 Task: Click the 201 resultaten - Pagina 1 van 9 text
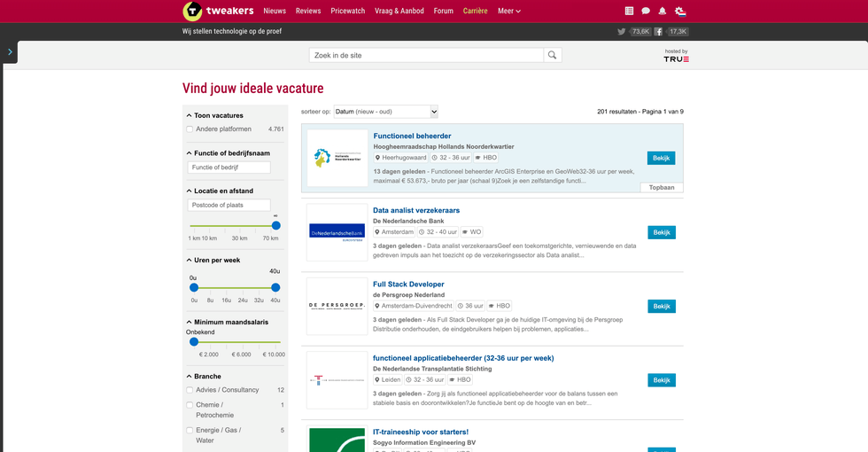[639, 112]
